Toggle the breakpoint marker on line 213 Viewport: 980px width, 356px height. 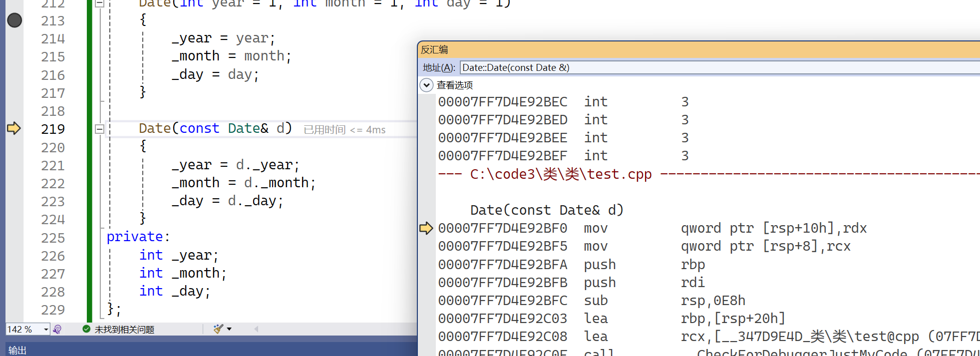point(14,20)
